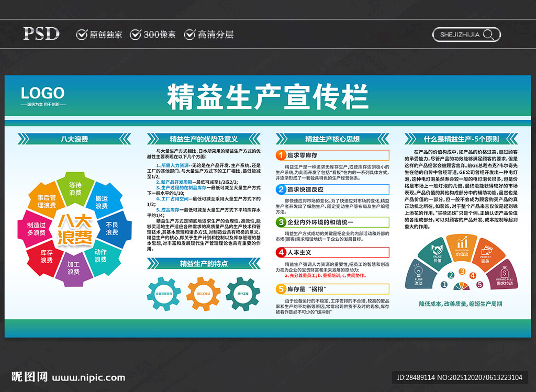Viewport: 536px width, 392px height.
Task: Click the green 并行工程 gear icon
Action: click(x=243, y=293)
